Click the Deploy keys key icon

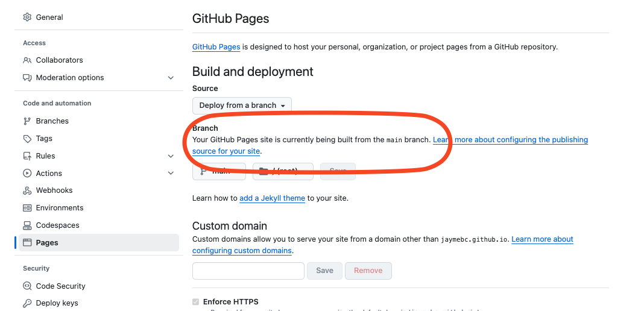[x=27, y=303]
